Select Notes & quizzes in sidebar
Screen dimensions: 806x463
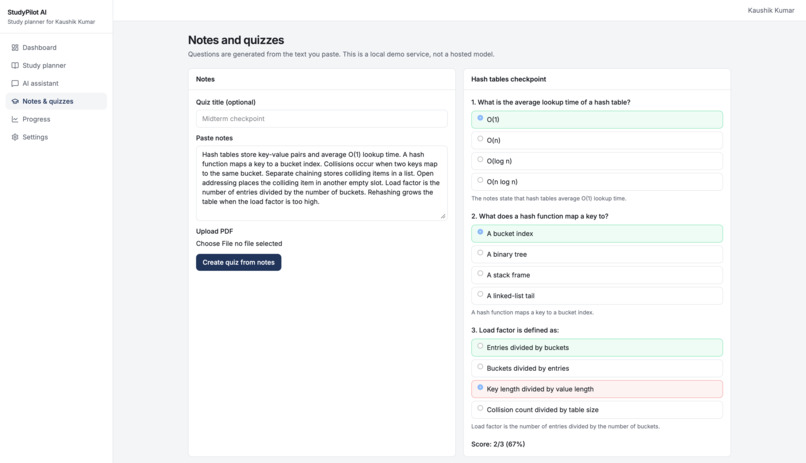56,101
